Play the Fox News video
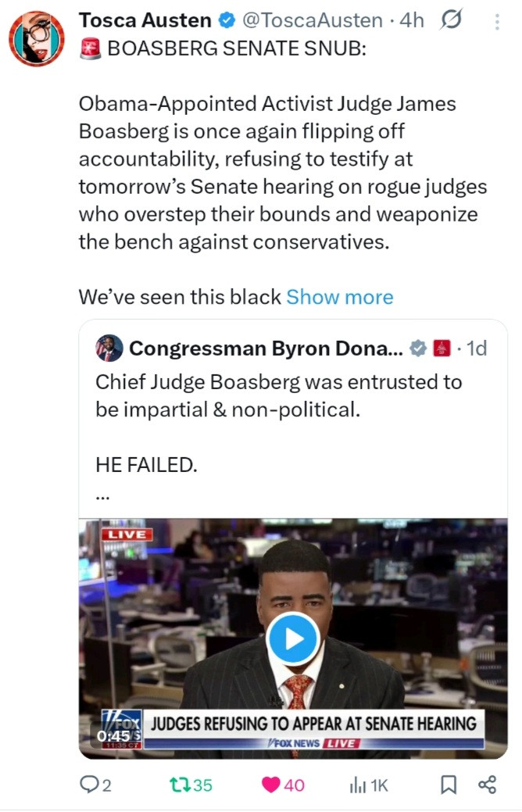Screen dimensions: 522x812 click(293, 639)
